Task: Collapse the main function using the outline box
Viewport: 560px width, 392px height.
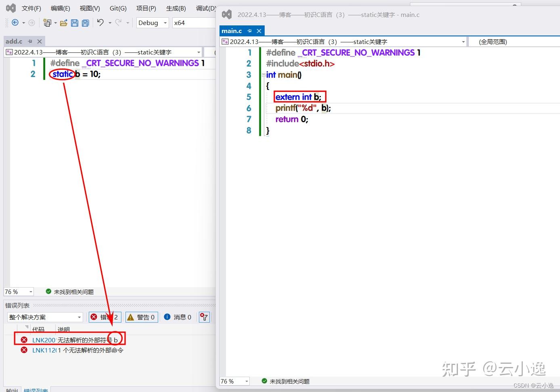Action: [x=263, y=75]
